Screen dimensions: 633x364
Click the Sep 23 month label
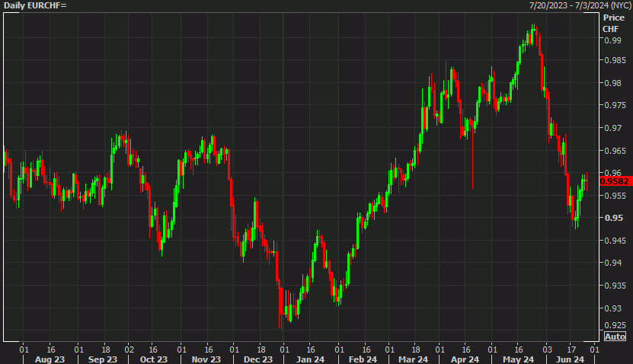pyautogui.click(x=103, y=359)
